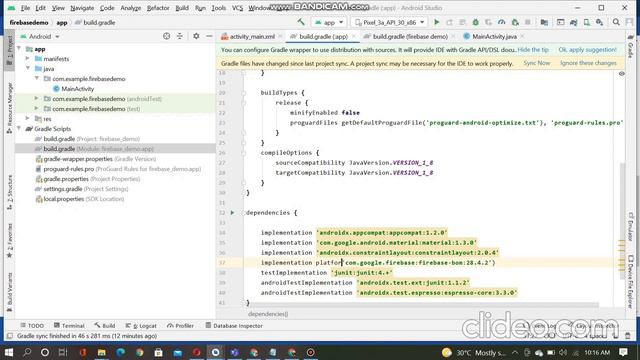
Task: Click taskbar search magnifier icon
Action: [27, 352]
